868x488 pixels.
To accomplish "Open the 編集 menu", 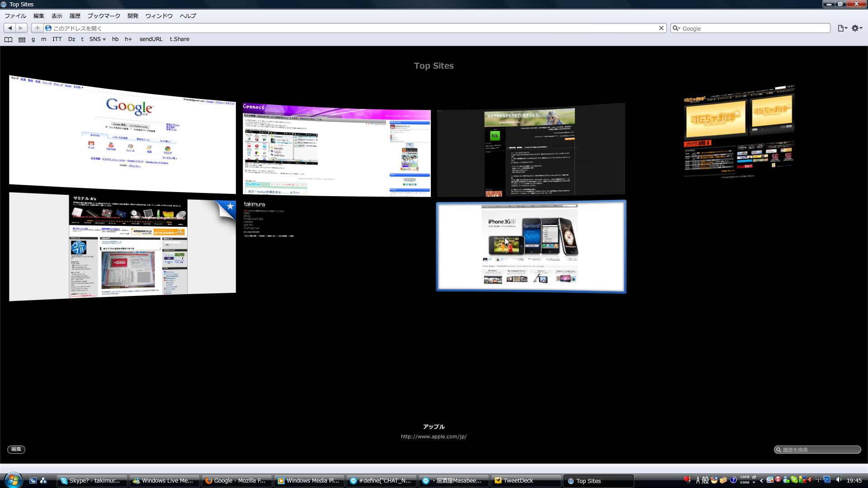I will (39, 16).
